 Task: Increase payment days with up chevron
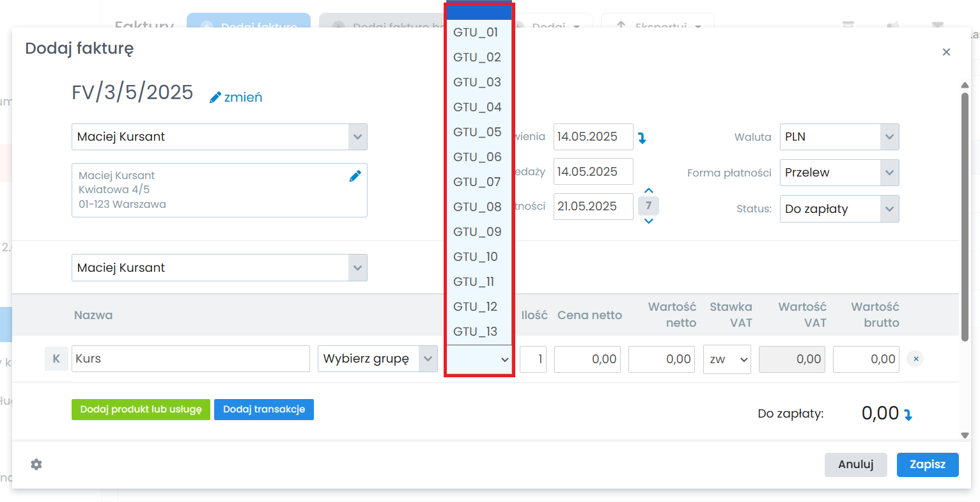649,191
